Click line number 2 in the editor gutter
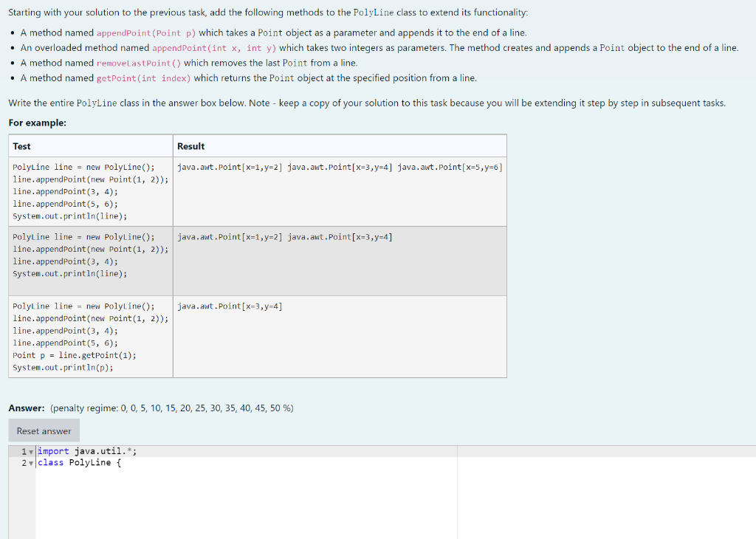The height and width of the screenshot is (539, 756). [22, 462]
